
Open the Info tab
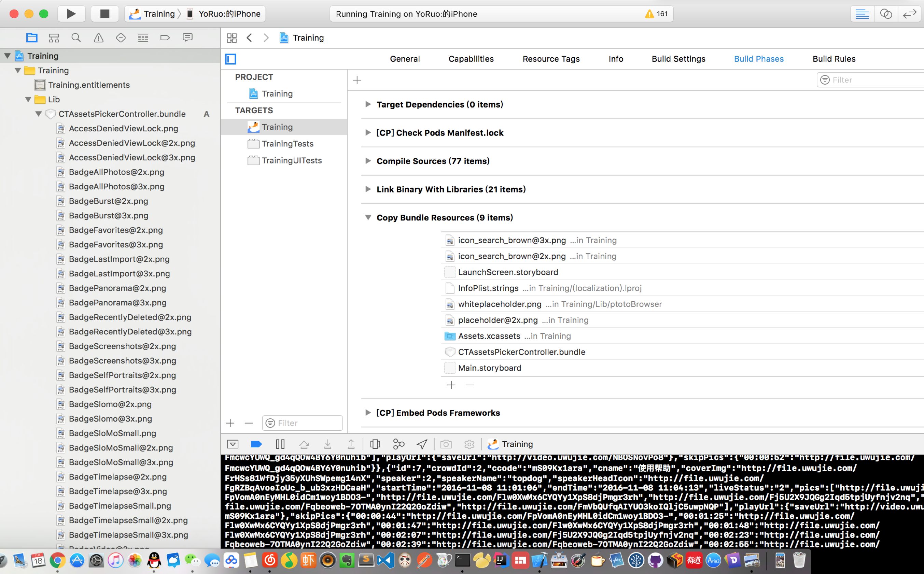coord(616,59)
